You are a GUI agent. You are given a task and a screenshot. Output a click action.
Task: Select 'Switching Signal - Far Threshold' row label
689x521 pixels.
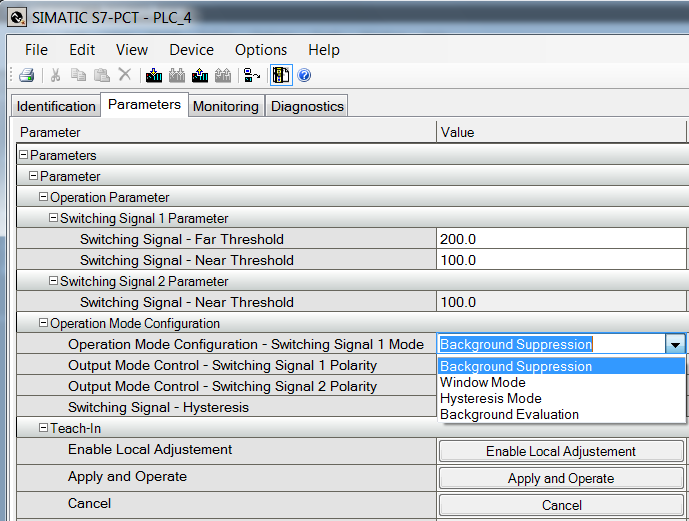(182, 239)
